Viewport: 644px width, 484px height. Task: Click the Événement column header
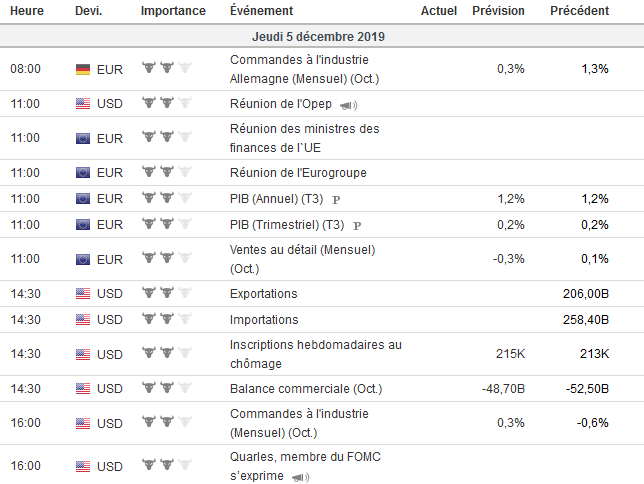tap(261, 11)
